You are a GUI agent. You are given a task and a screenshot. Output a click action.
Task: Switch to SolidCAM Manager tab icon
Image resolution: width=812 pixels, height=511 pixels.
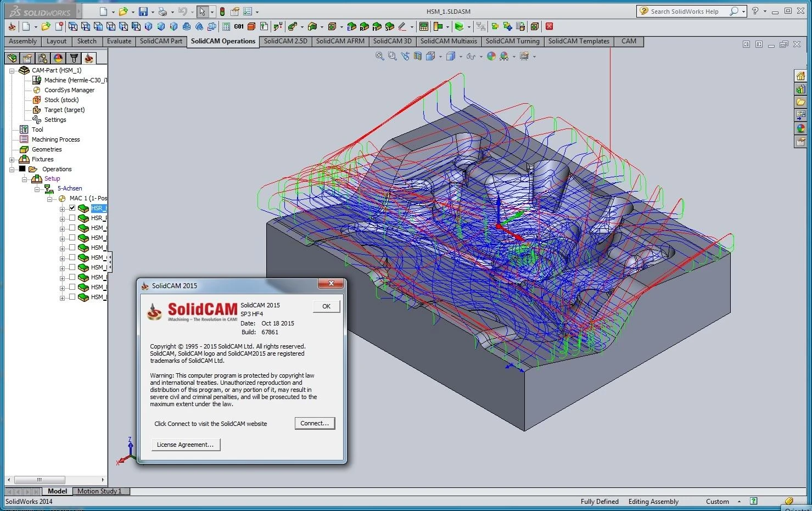(x=89, y=58)
